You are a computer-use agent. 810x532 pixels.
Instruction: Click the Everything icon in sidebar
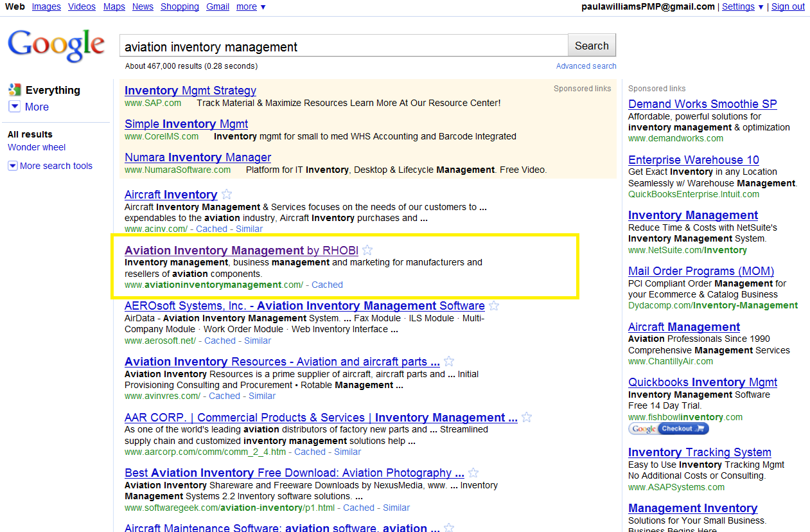[14, 90]
